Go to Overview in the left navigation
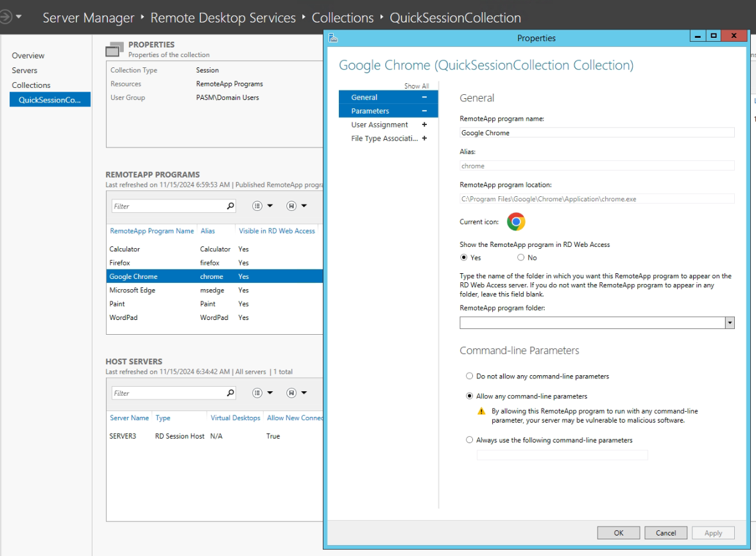The width and height of the screenshot is (756, 556). 28,56
